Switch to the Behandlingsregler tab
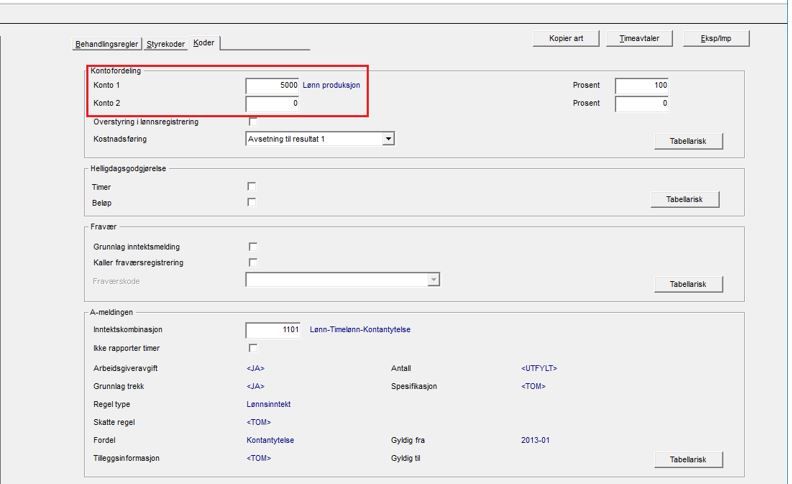Screen dimensions: 792x484 click(x=107, y=44)
